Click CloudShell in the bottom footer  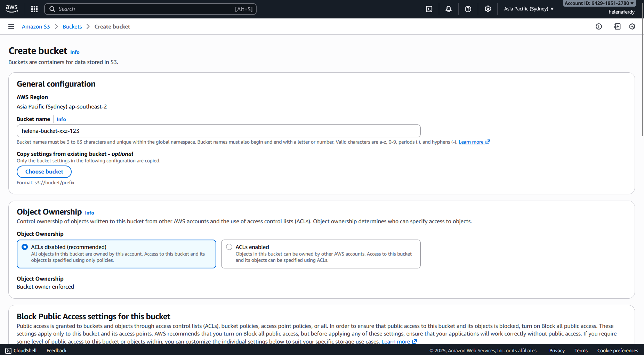click(21, 350)
